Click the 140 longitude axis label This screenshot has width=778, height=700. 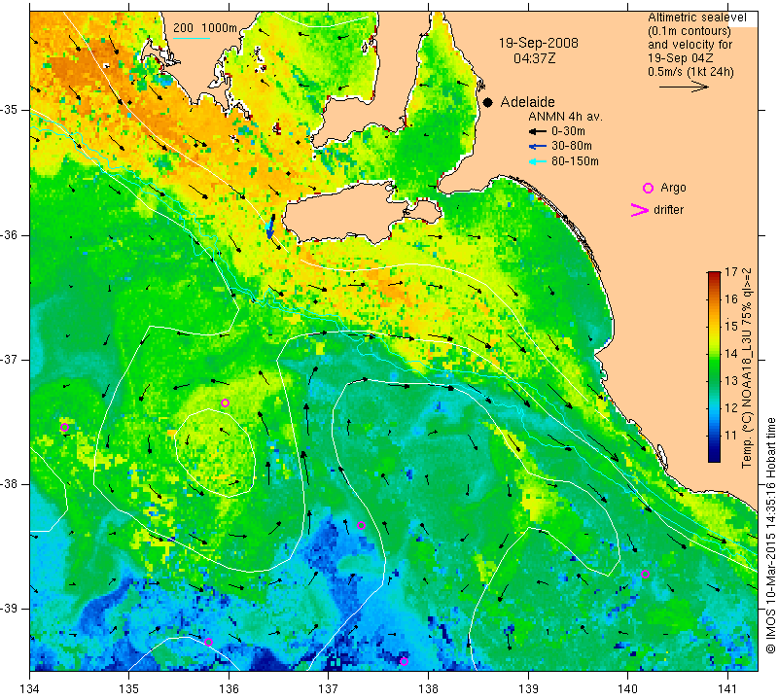pos(627,689)
